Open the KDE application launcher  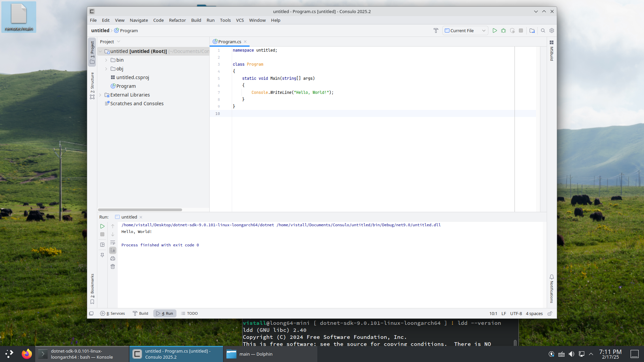pos(9,354)
